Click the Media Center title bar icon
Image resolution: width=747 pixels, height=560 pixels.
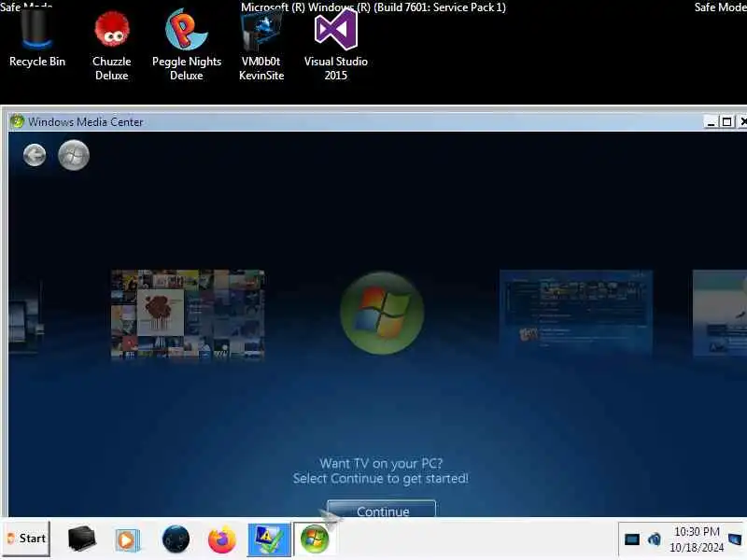[17, 121]
